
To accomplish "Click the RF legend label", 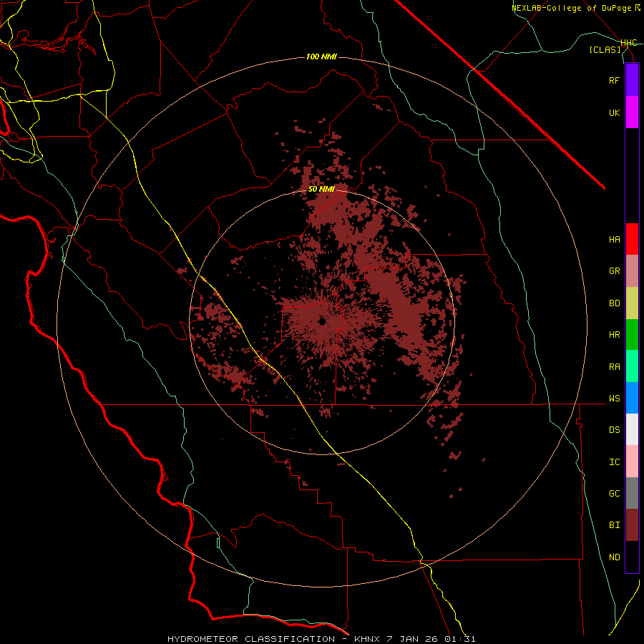I will click(614, 80).
